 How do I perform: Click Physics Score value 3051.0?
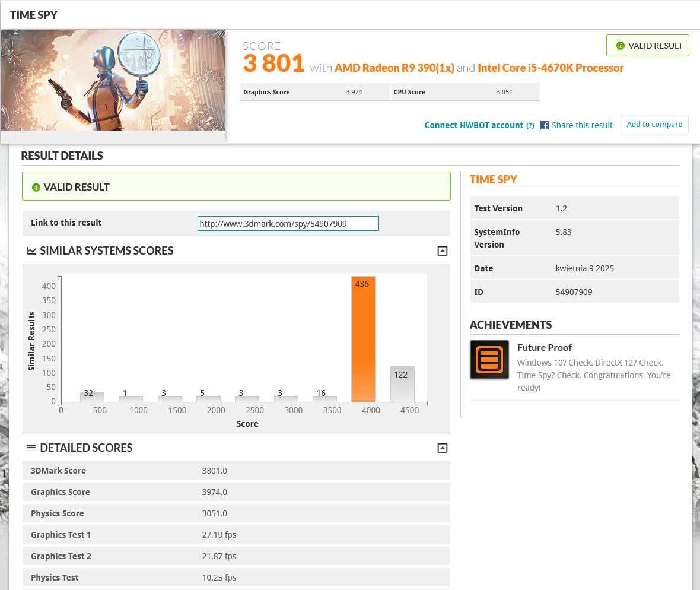coord(214,513)
